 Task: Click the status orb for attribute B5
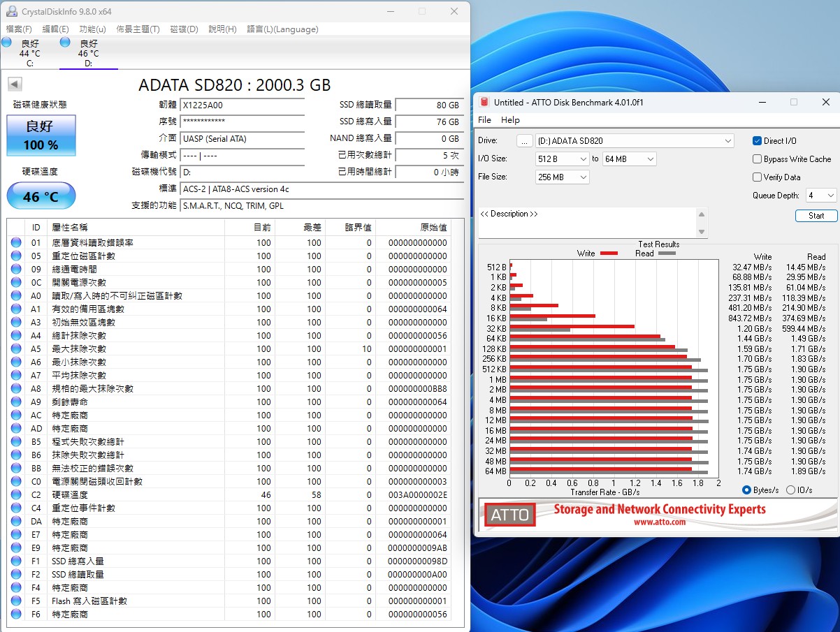(15, 441)
